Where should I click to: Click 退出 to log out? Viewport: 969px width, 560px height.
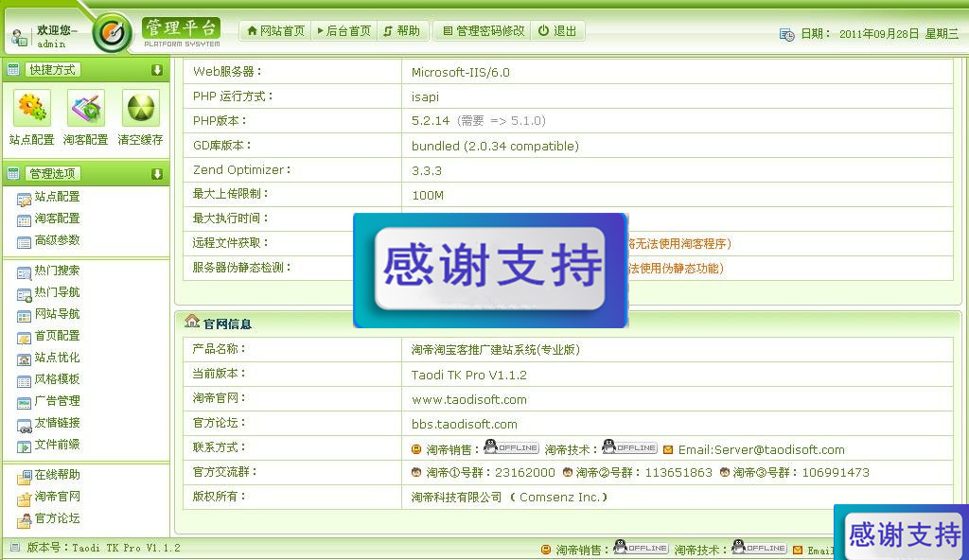556,31
